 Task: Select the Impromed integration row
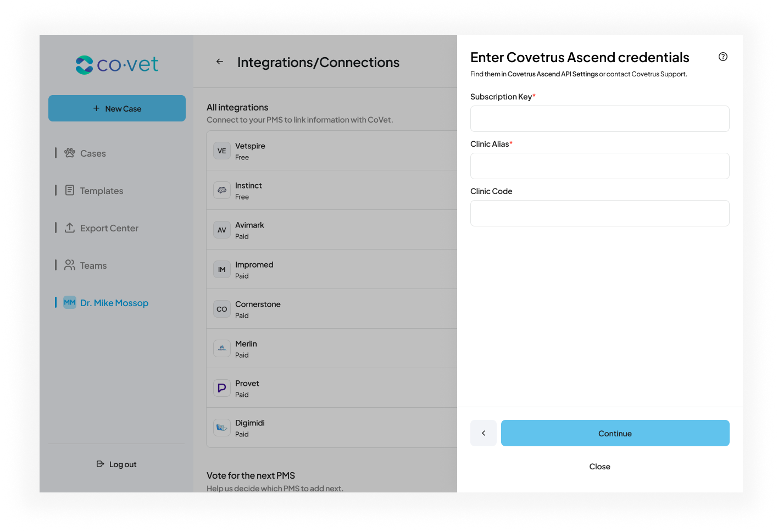point(332,269)
